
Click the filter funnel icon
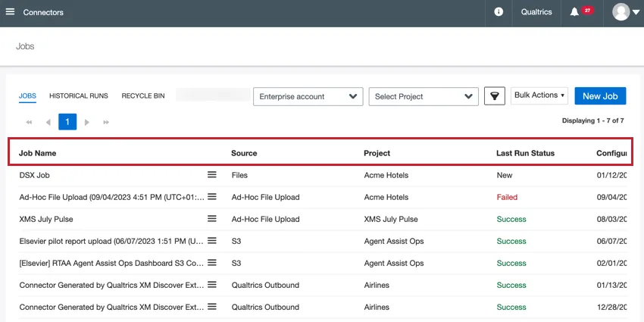[x=495, y=96]
